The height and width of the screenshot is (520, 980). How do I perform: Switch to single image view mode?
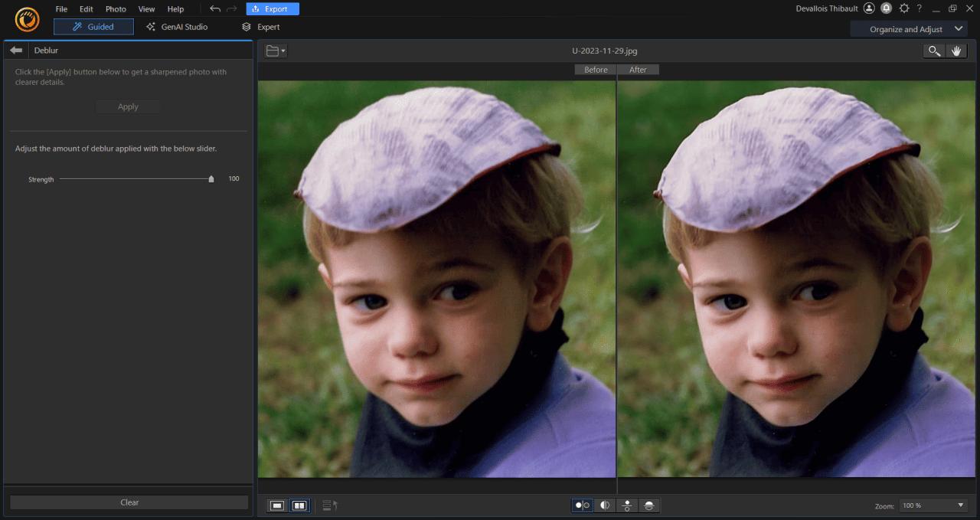point(277,505)
